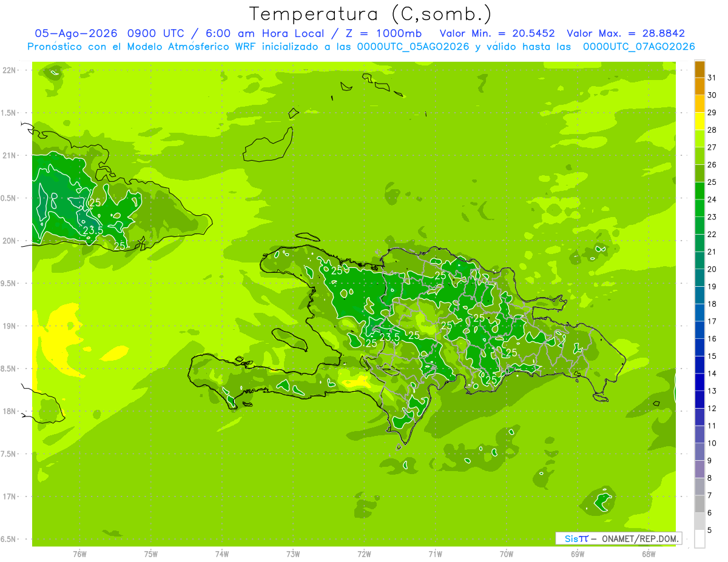
Task: Click the "Valor Max. = 28.8842" readout
Action: click(x=625, y=33)
